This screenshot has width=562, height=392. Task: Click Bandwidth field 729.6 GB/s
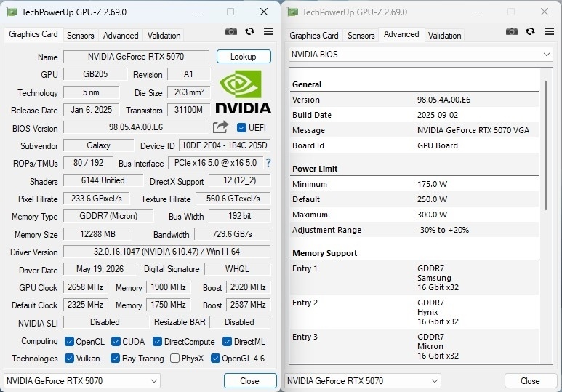click(x=232, y=234)
